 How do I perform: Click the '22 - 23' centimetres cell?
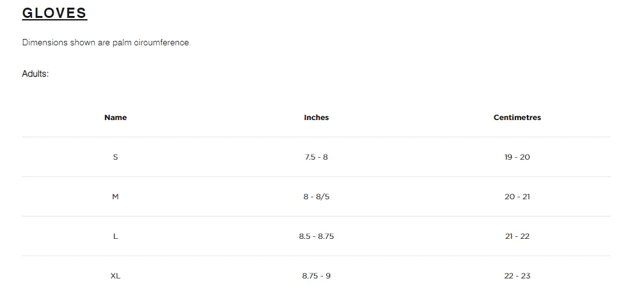517,276
